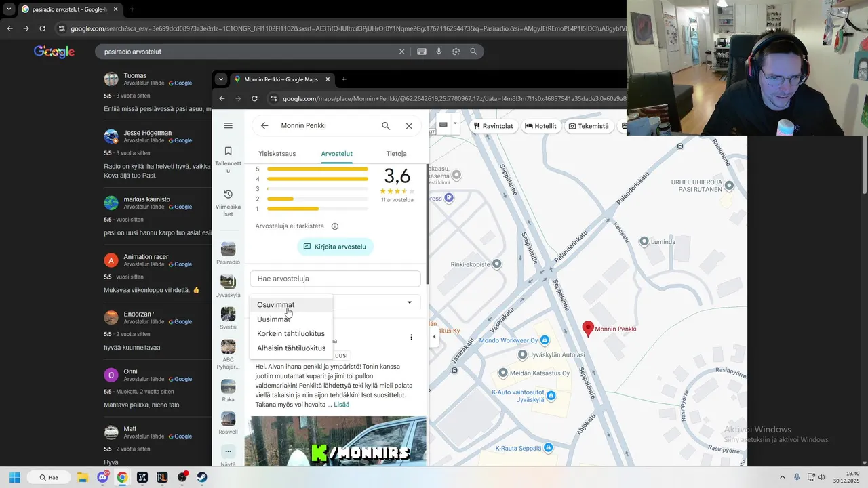Click the keyboard input tool icon on the map

coord(443,125)
